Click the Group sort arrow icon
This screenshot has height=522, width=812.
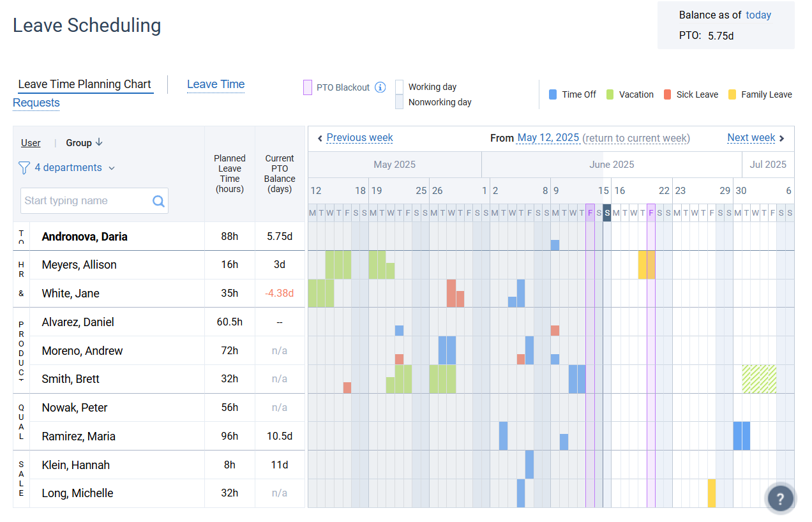pos(99,143)
